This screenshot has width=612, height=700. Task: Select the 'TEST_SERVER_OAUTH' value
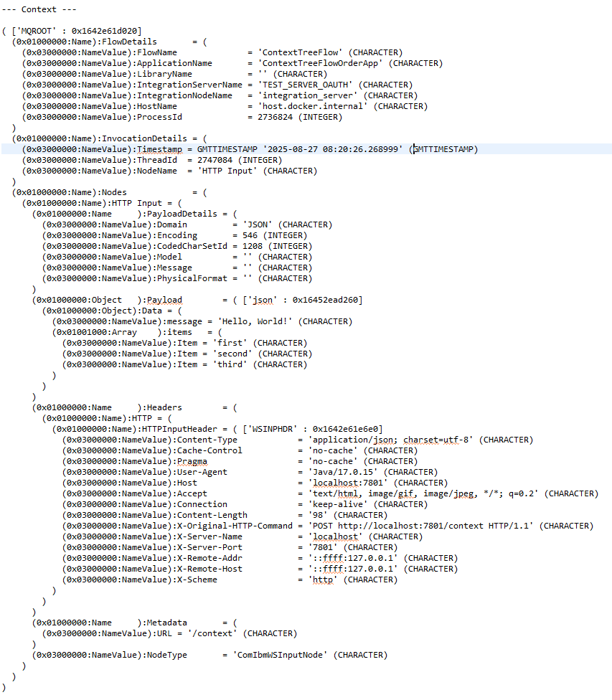coord(306,85)
